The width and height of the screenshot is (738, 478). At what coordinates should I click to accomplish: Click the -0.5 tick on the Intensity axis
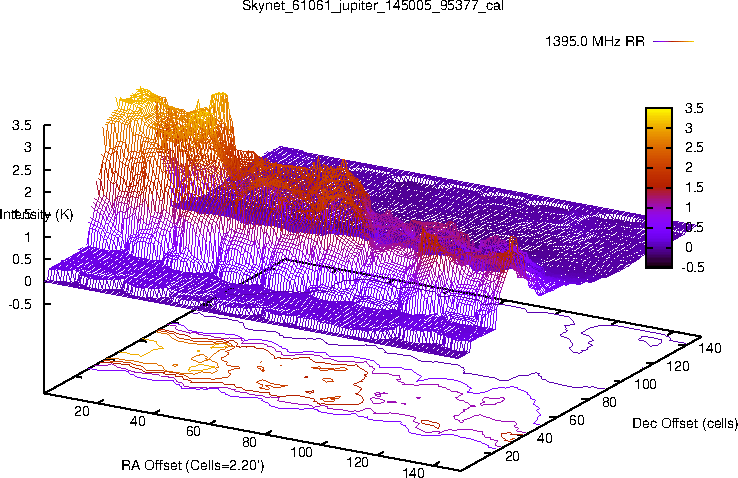20,304
